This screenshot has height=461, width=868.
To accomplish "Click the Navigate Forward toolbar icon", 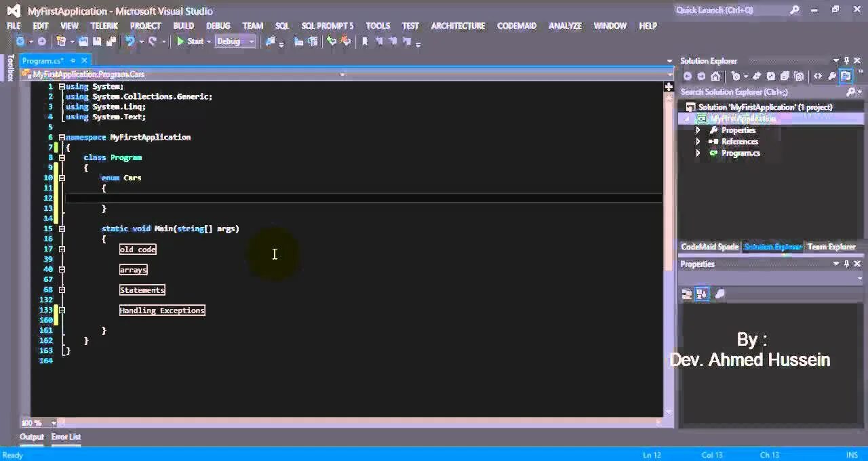I will (x=41, y=41).
